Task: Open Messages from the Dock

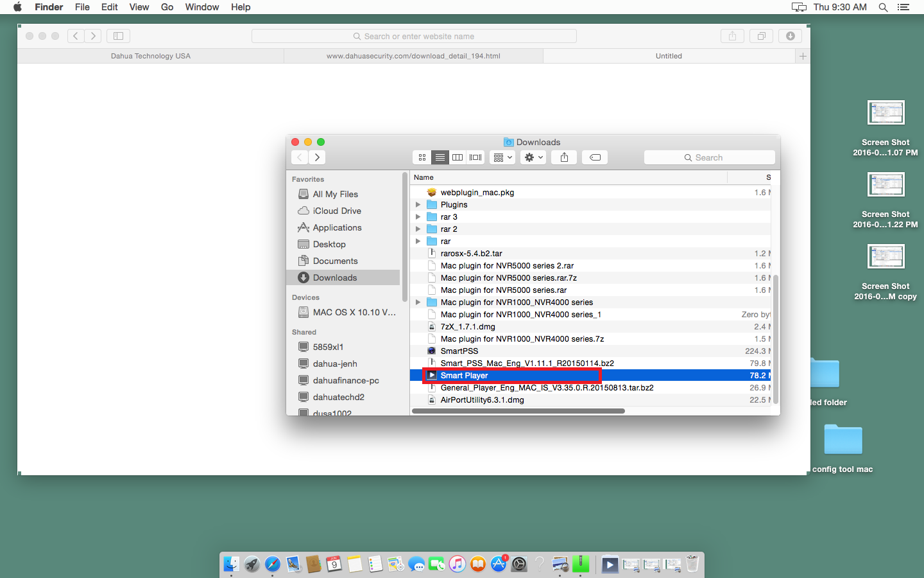Action: point(416,564)
